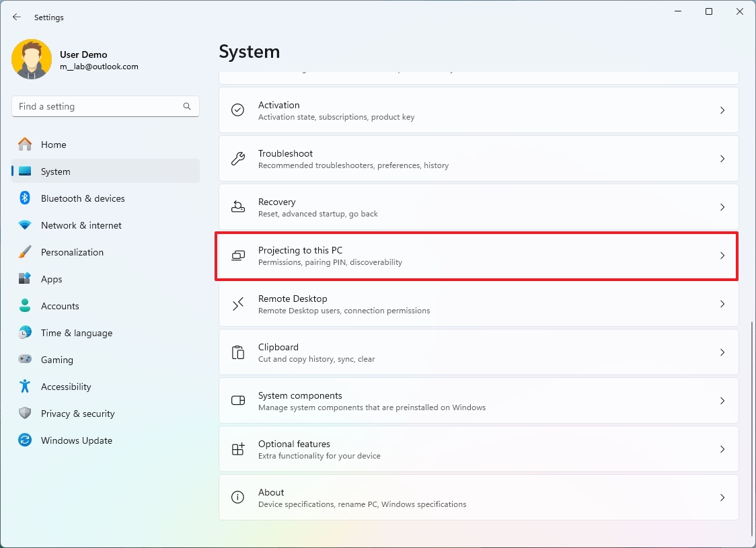Click the Time & language globe icon

click(25, 333)
